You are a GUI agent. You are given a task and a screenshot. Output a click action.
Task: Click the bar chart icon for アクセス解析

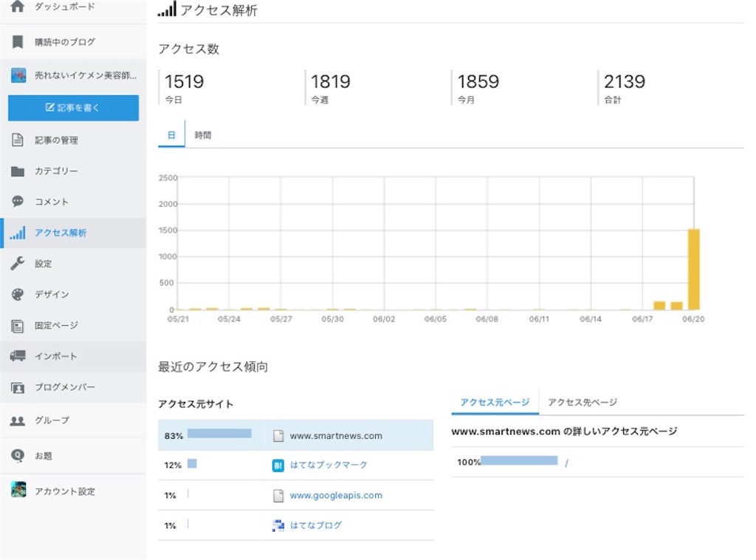tap(18, 233)
